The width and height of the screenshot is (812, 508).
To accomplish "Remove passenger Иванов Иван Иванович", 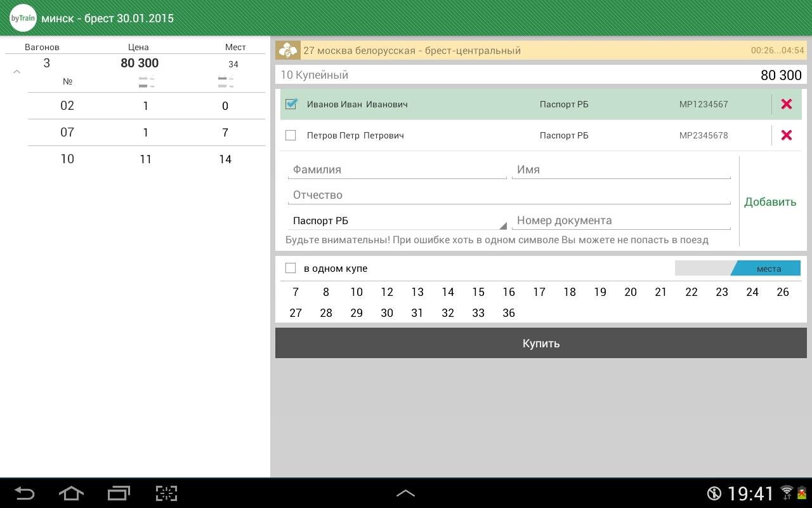I will pyautogui.click(x=787, y=104).
